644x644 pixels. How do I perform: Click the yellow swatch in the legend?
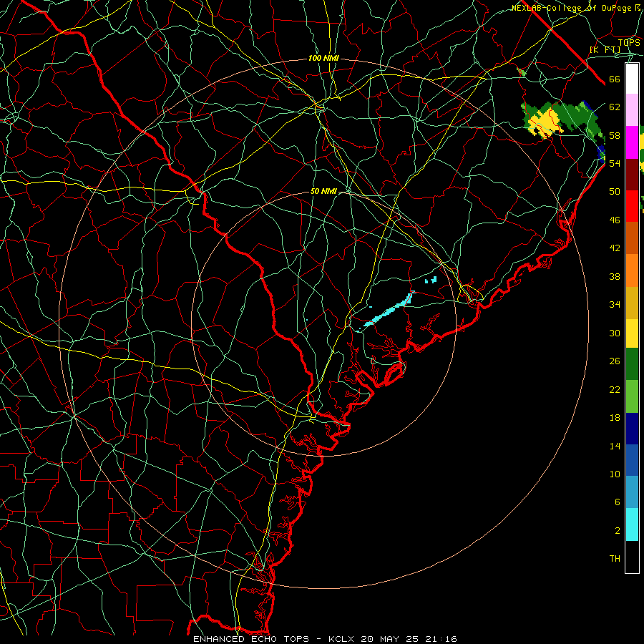632,333
